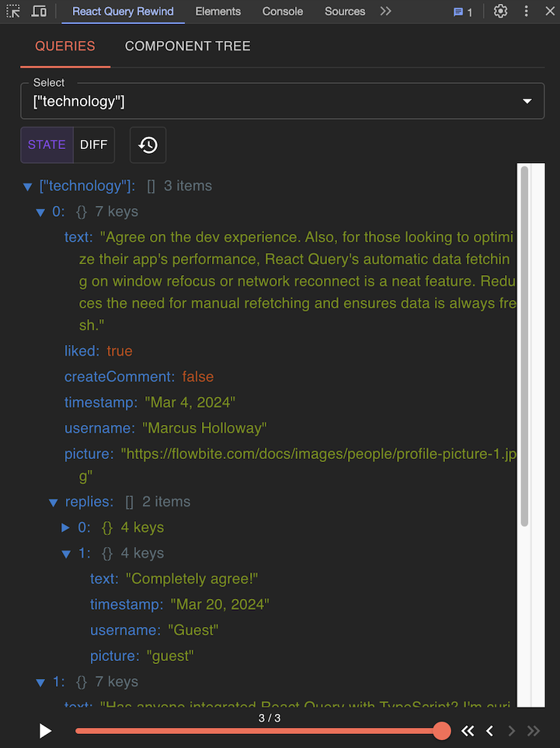Click the history rewind clock icon
Image resolution: width=560 pixels, height=748 pixels.
148,145
